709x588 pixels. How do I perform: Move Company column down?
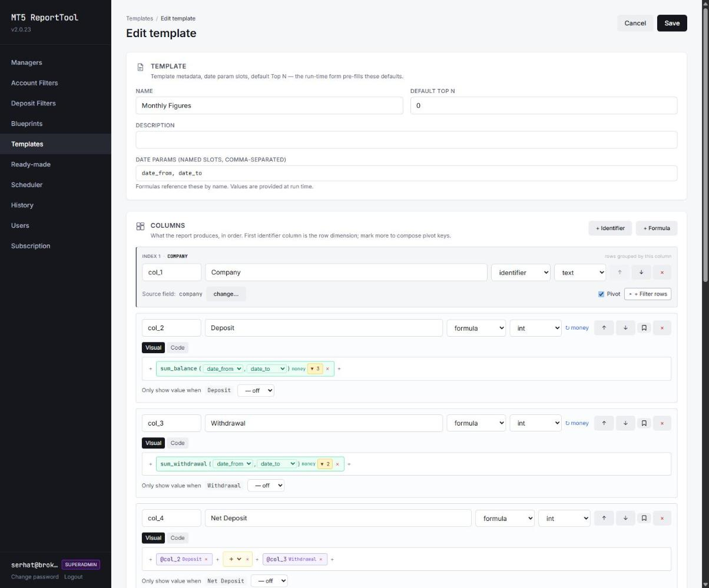pos(641,273)
